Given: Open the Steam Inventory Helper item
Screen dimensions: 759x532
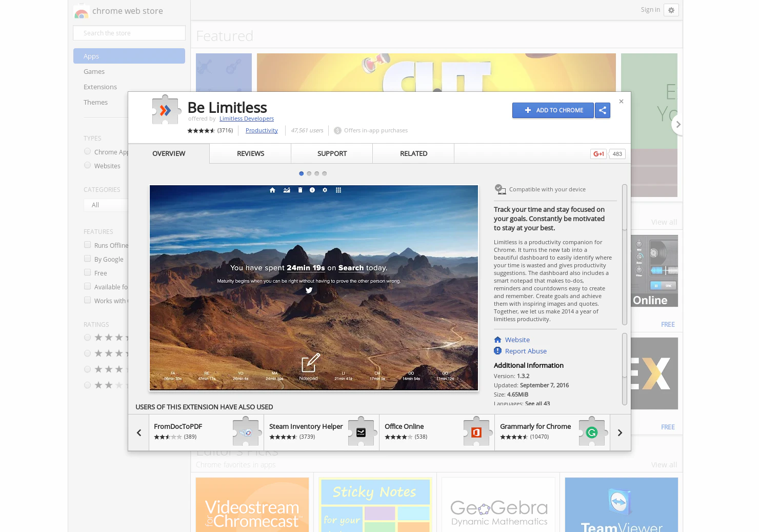Looking at the screenshot, I should click(x=322, y=432).
